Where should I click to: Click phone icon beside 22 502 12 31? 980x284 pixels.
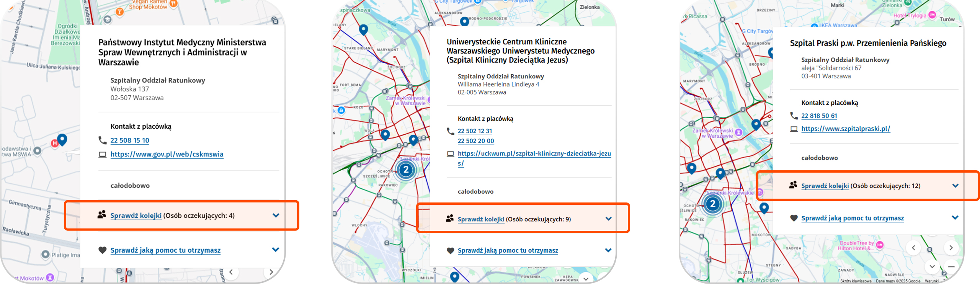[451, 131]
